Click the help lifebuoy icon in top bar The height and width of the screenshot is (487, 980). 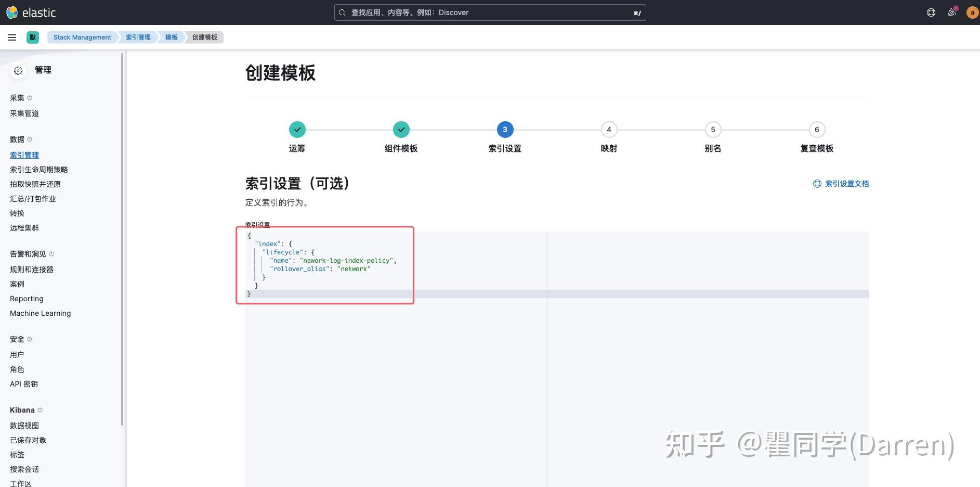pyautogui.click(x=931, y=12)
